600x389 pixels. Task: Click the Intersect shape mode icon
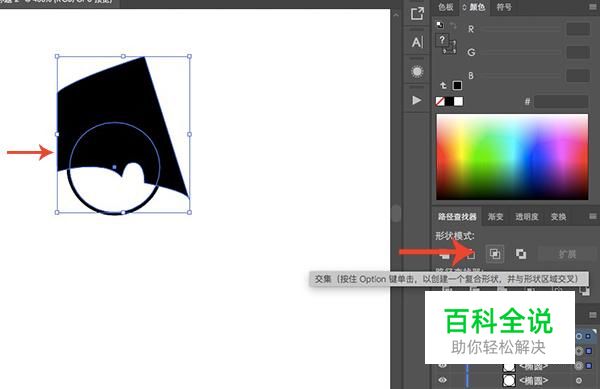tap(495, 254)
